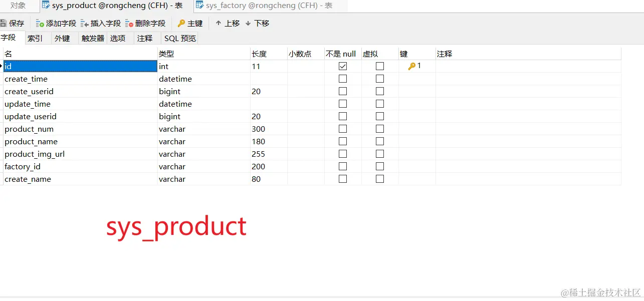Click the 删除字段 (Delete Field) button label
644x301 pixels.
pos(150,23)
